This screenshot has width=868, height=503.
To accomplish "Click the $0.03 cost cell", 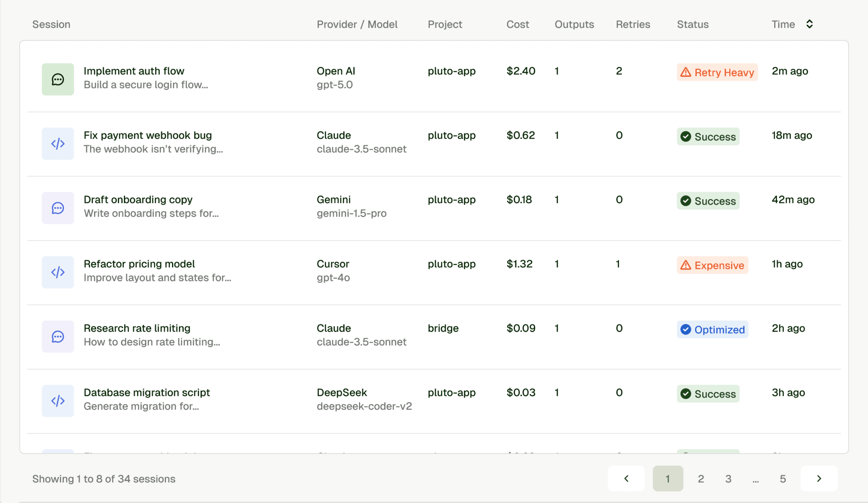I will (x=521, y=393).
